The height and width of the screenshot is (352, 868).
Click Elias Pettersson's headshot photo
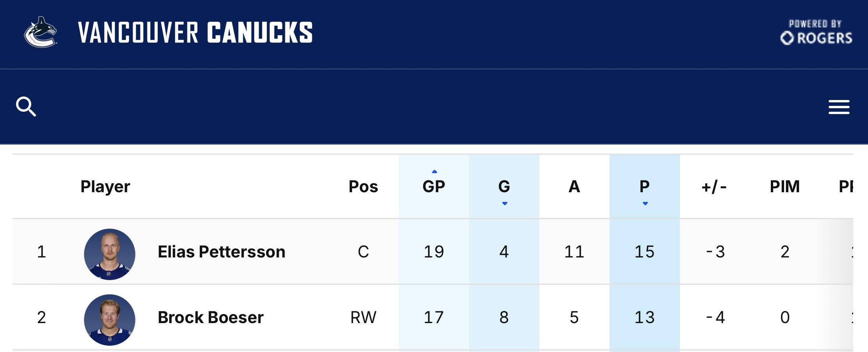pos(110,254)
